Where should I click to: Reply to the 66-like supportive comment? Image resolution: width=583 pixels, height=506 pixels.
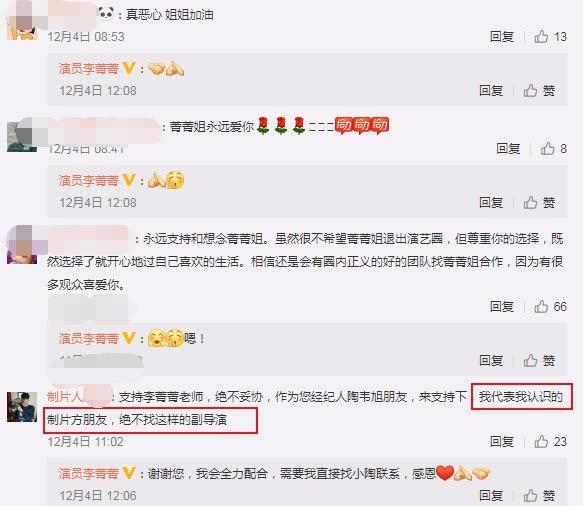tap(502, 306)
